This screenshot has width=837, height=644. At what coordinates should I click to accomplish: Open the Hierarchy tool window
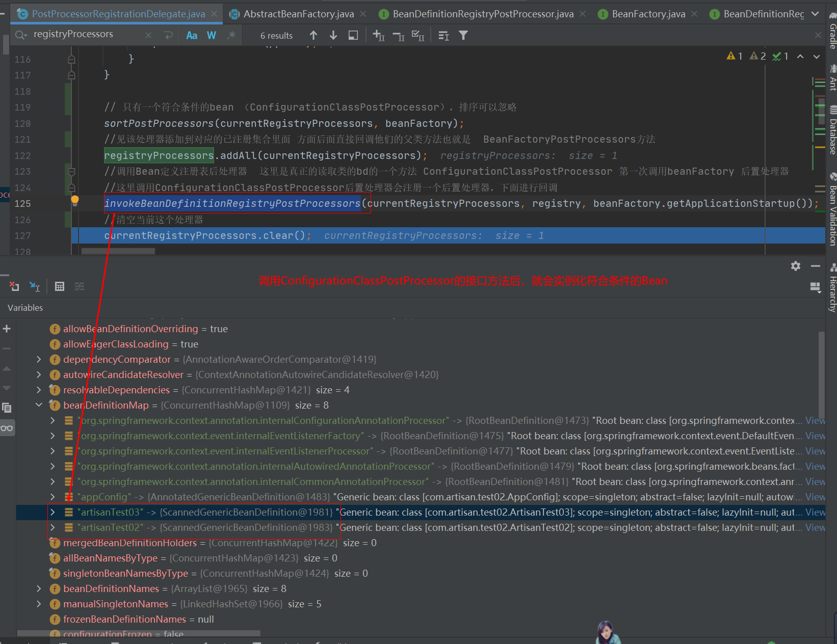832,288
